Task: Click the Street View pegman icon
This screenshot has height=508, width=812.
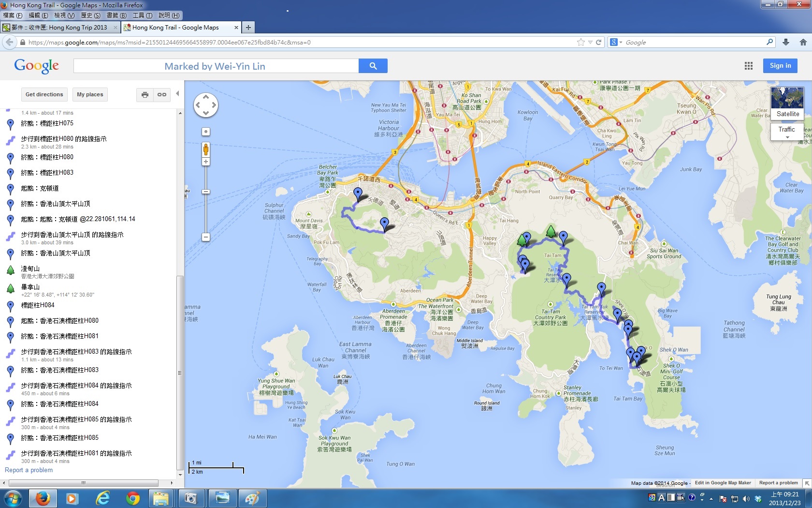Action: (206, 149)
